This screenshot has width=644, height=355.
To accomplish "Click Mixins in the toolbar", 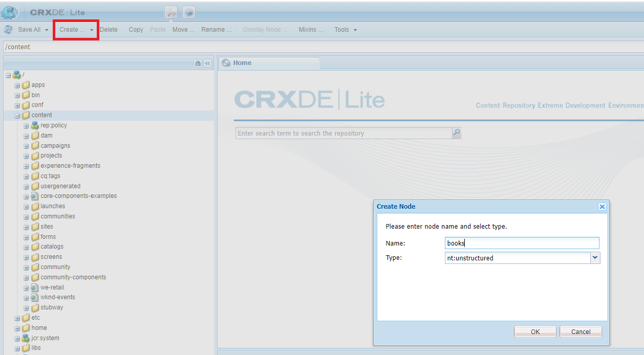I will pos(311,30).
